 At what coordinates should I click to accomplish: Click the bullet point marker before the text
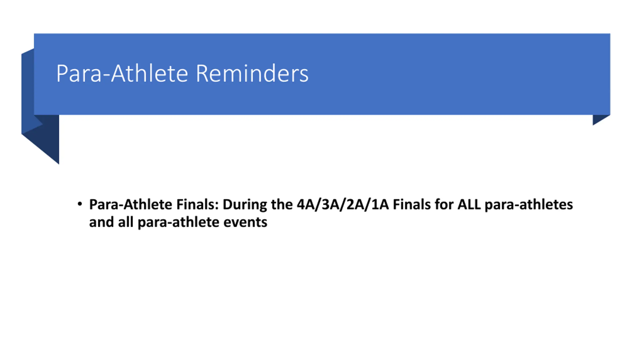(x=80, y=204)
